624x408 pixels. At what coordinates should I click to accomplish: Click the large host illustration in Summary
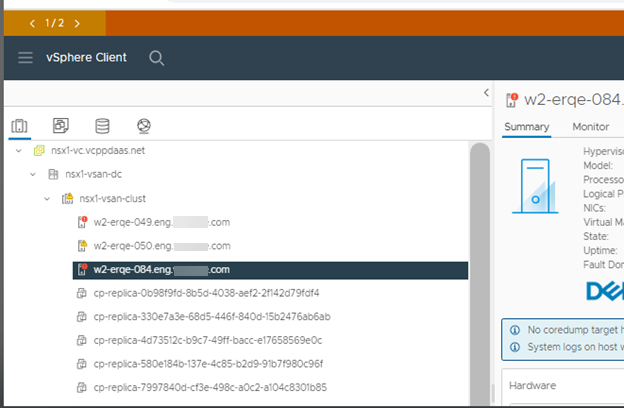click(535, 186)
